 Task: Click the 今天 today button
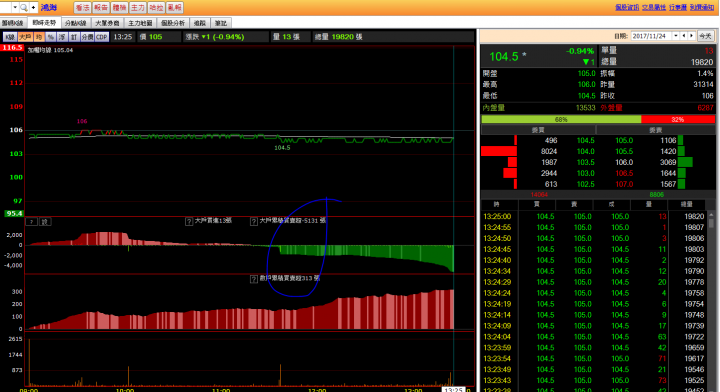coord(705,36)
